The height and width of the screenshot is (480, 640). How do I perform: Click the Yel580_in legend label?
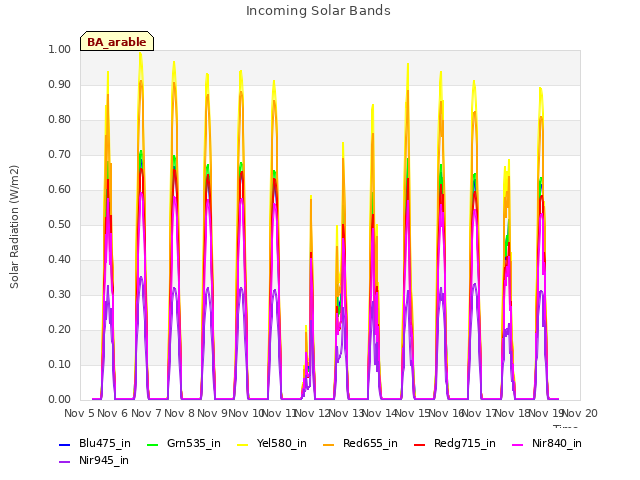tap(282, 443)
